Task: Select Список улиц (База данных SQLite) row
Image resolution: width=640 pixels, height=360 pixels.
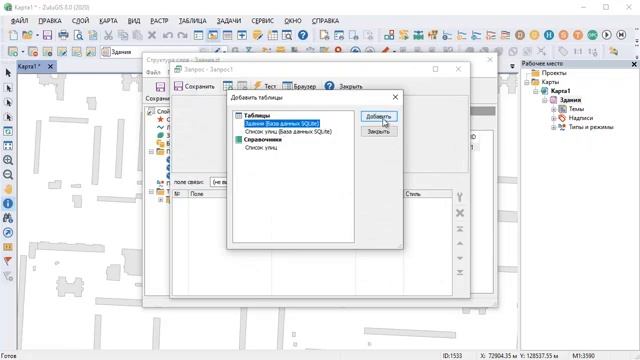Action: coord(288,131)
